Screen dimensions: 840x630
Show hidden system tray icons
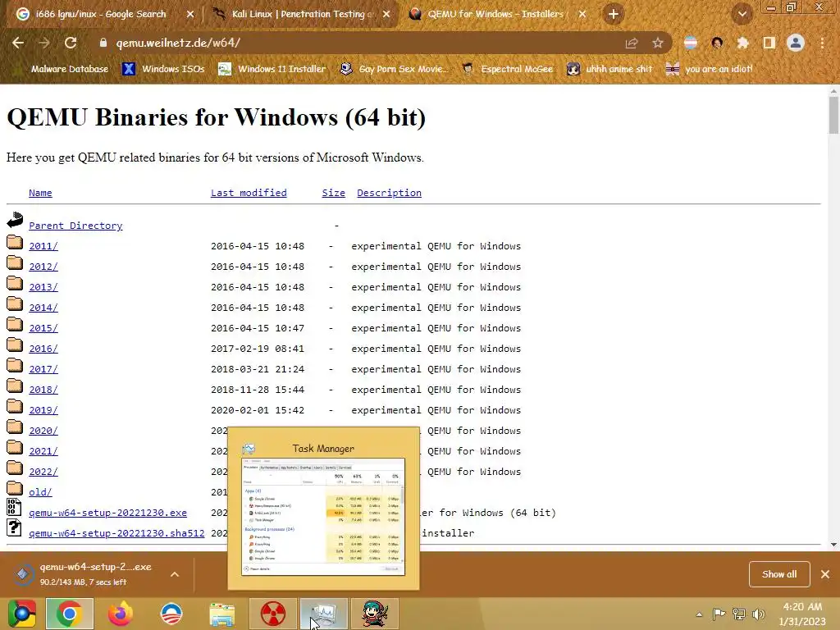tap(699, 614)
